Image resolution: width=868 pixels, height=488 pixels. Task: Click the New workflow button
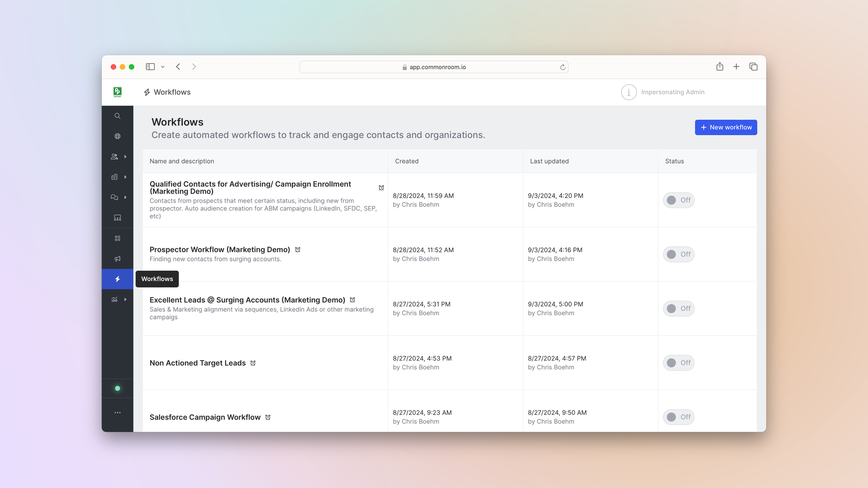coord(726,128)
